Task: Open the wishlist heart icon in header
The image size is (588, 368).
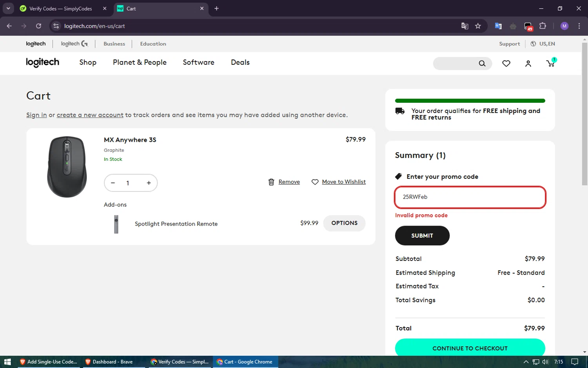Action: click(506, 64)
